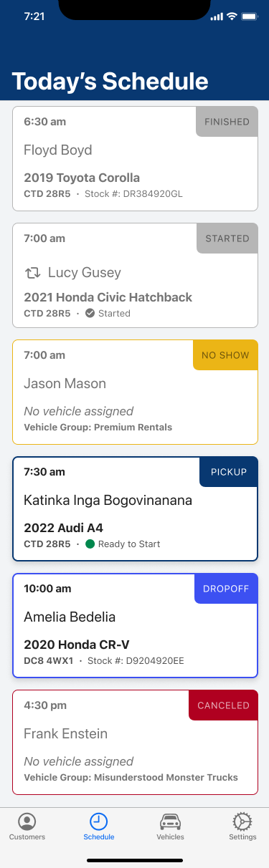Open Frank Enstein's 4:30 pm appointment
The width and height of the screenshot is (269, 868).
point(135,742)
